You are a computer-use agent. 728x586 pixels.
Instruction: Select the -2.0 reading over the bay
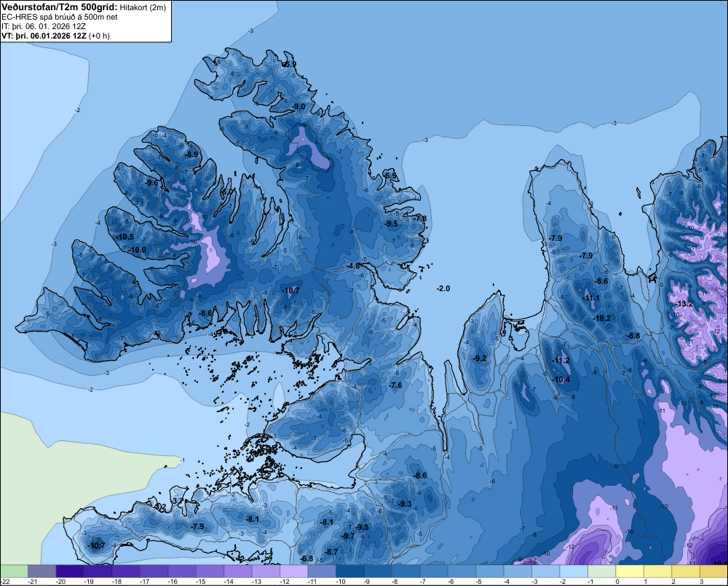coord(443,288)
